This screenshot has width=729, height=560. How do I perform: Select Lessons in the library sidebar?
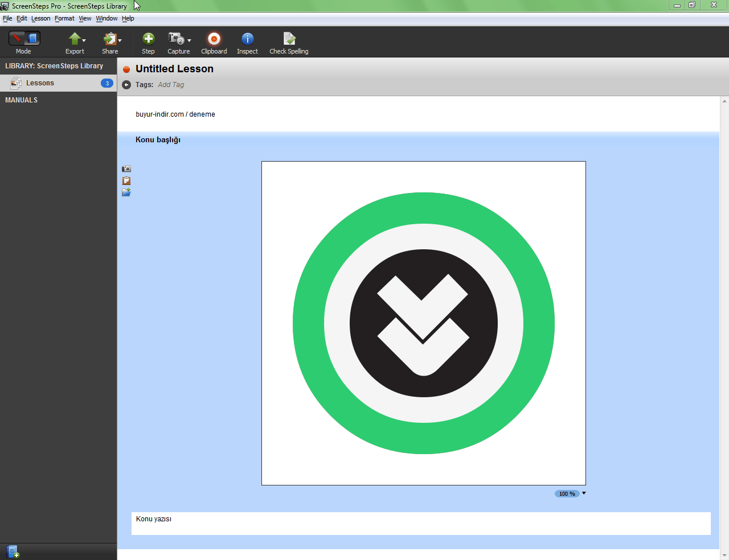[x=58, y=83]
